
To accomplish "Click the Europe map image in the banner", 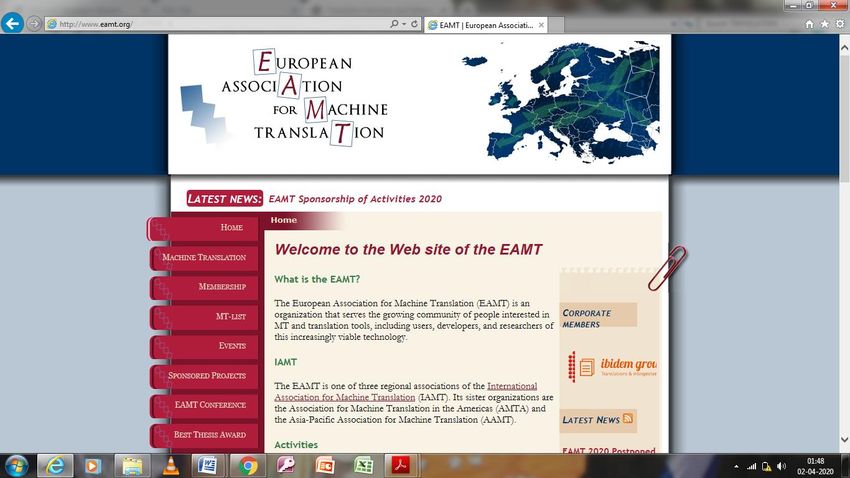I will tap(561, 101).
